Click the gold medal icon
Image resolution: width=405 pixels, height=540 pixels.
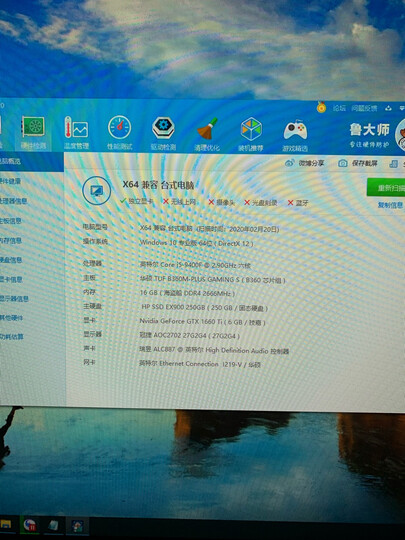coord(321,107)
